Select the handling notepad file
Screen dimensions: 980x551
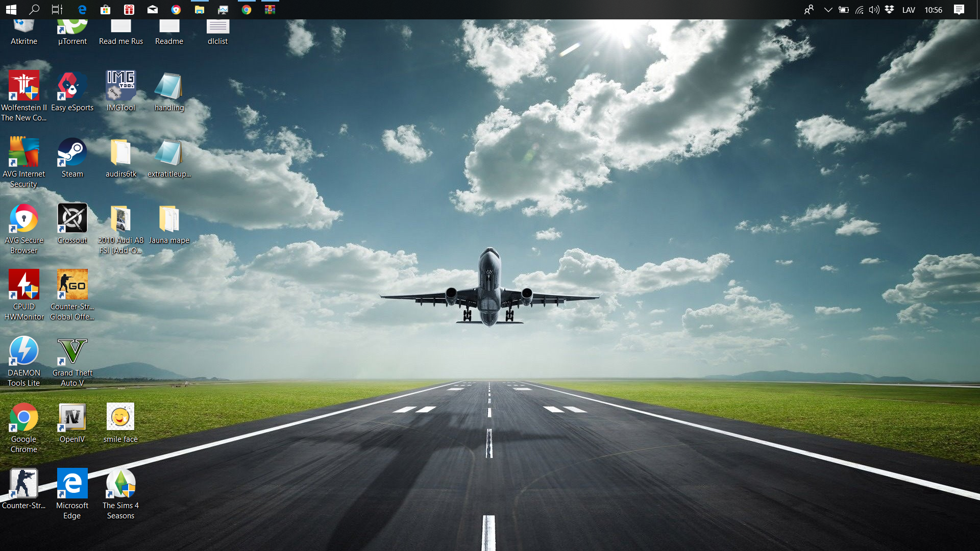pyautogui.click(x=169, y=91)
